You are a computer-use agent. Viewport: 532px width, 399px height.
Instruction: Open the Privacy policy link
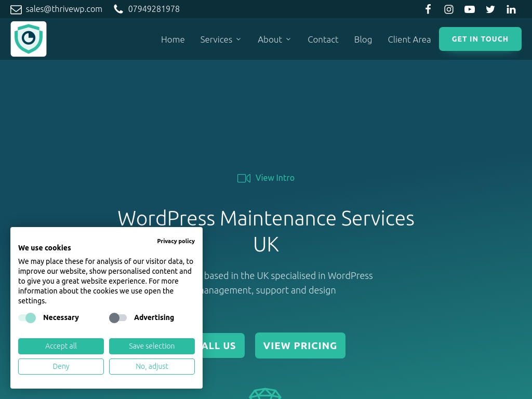(176, 241)
